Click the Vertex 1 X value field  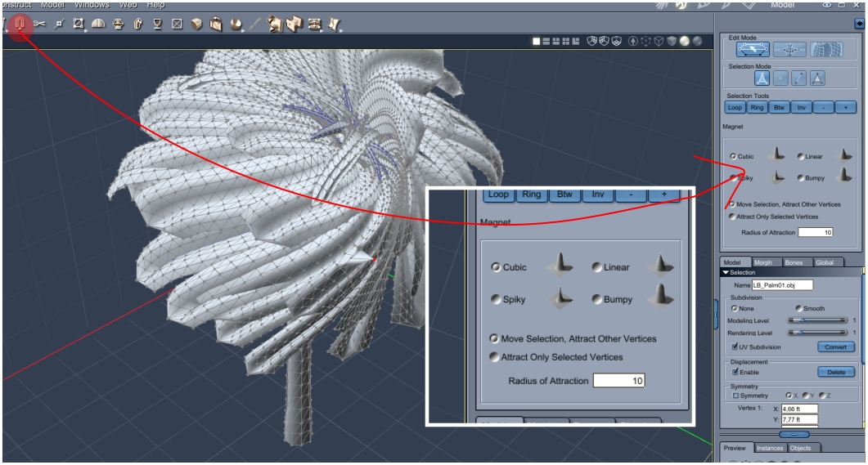click(799, 409)
